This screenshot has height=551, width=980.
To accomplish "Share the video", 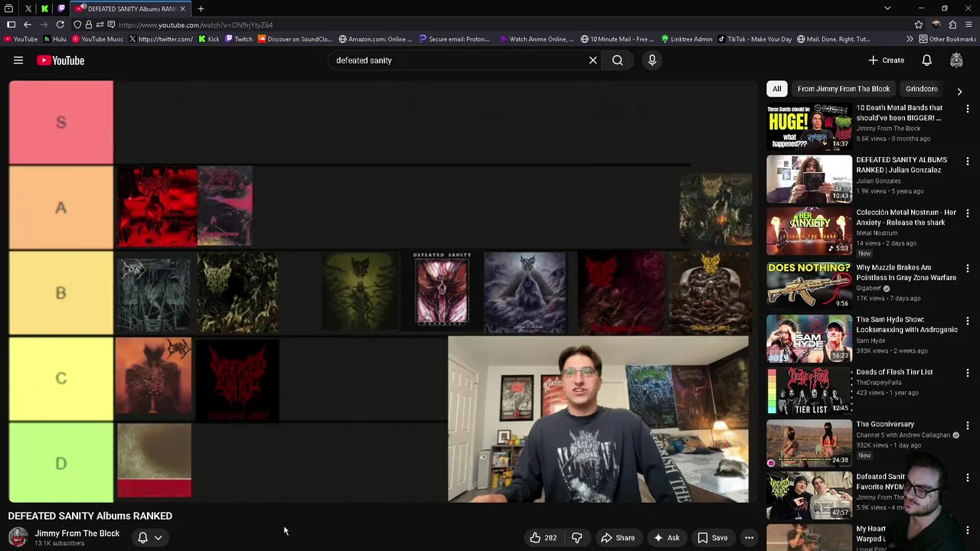I will 617,538.
